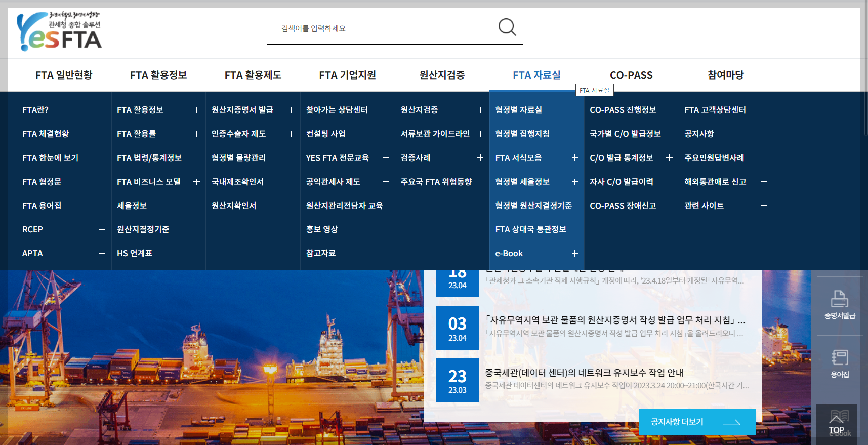Expand the 협정별 세율정보 plus icon
868x445 pixels.
(574, 182)
